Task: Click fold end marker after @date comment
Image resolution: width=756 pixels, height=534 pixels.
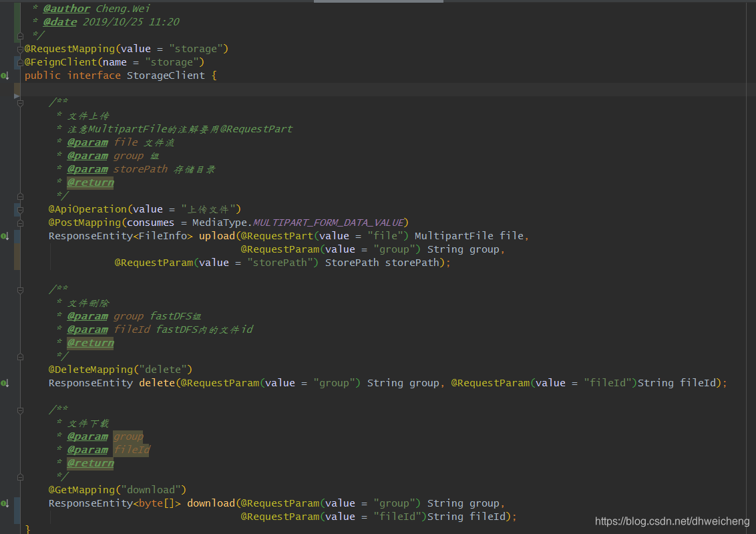Action: coord(20,35)
